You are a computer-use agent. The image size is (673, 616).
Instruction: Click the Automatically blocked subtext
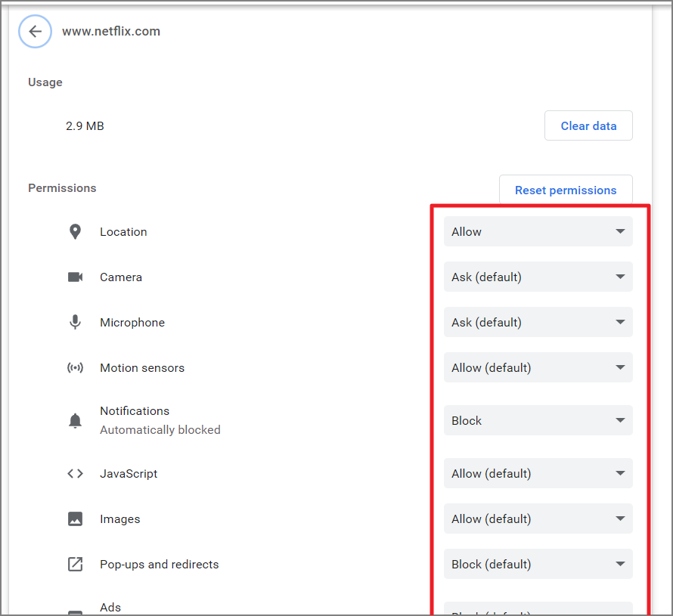pos(160,430)
